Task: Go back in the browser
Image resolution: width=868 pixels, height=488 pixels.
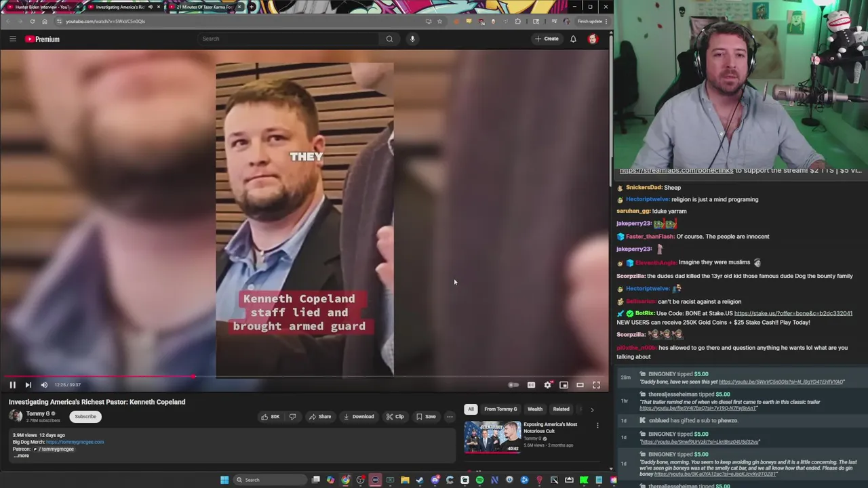Action: tap(8, 21)
